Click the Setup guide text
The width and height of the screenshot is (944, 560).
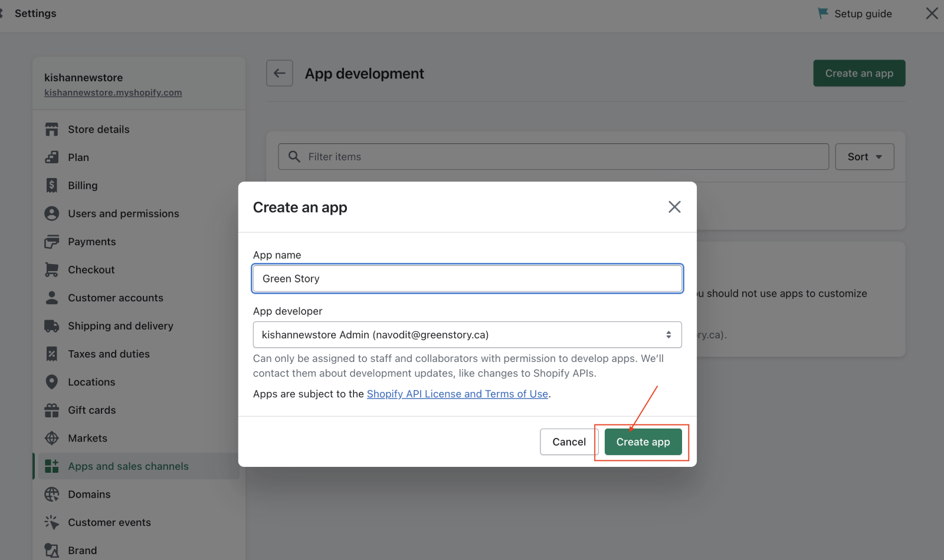click(x=863, y=14)
